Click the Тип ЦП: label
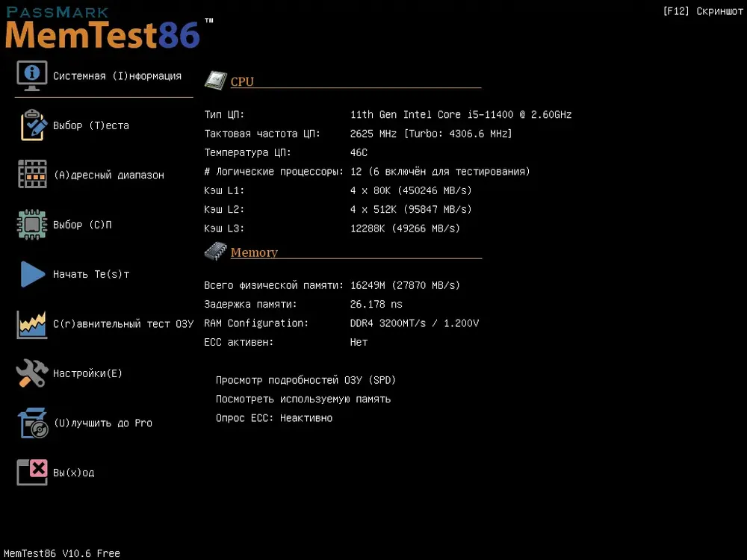 [x=224, y=115]
